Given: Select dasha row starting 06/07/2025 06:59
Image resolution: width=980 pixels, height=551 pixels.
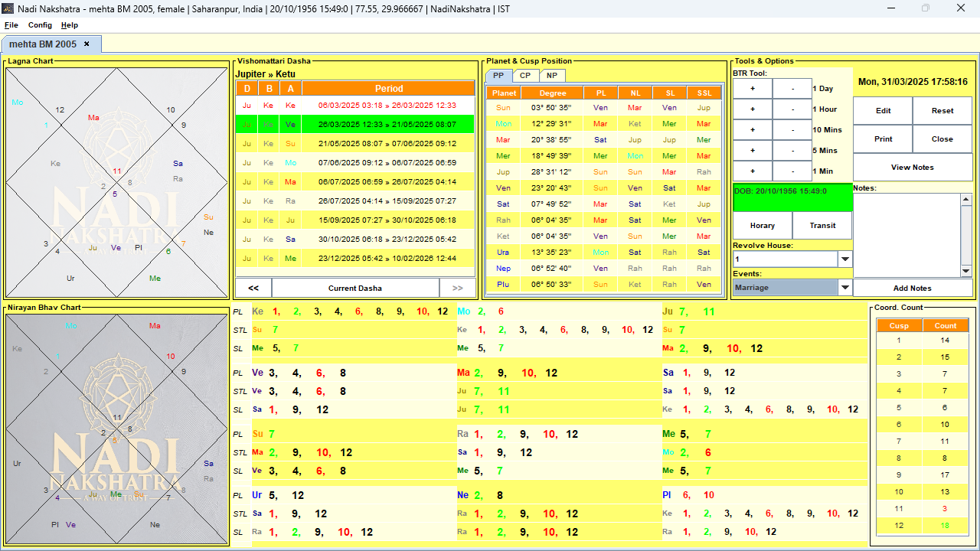Looking at the screenshot, I should tap(355, 181).
